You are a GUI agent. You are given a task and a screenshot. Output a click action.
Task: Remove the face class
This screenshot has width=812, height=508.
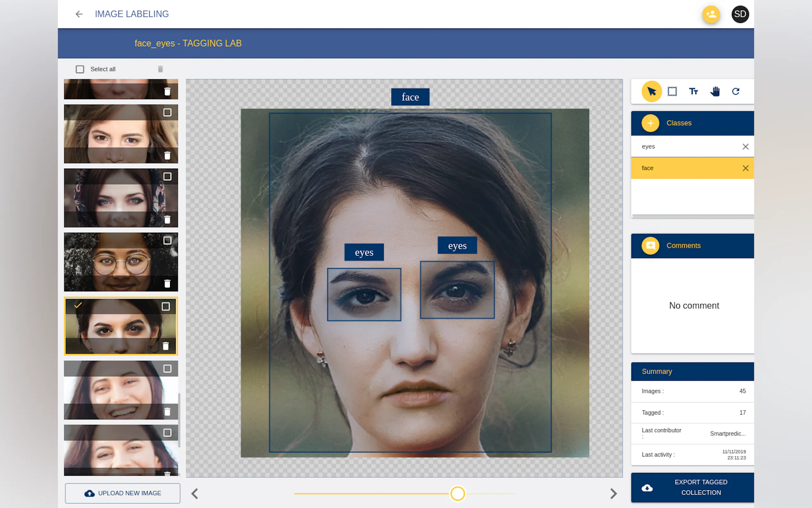(745, 168)
